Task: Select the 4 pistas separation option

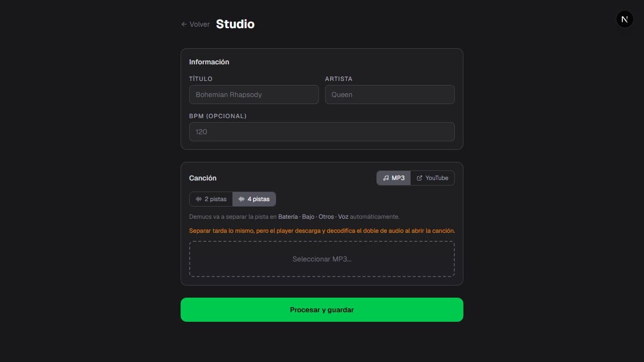Action: pos(254,199)
